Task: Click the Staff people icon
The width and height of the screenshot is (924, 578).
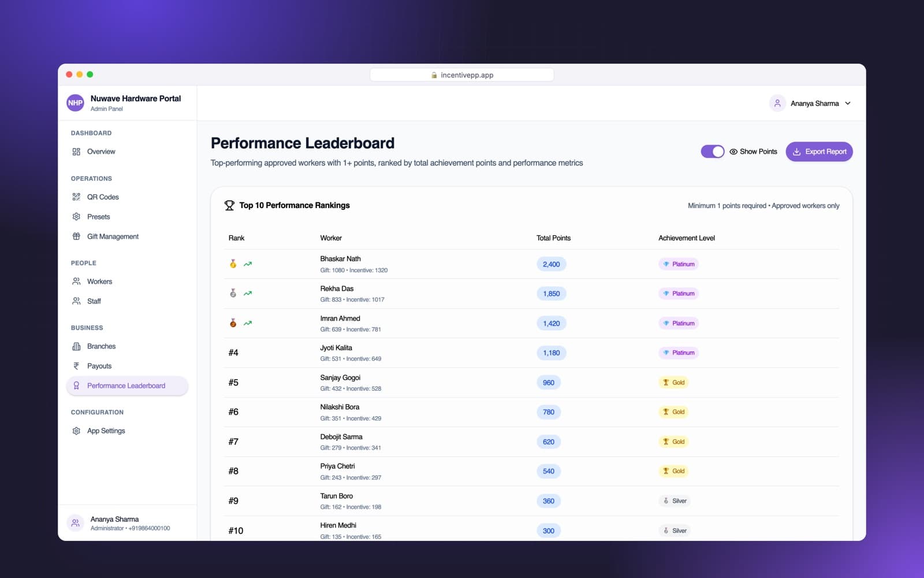Action: 76,301
